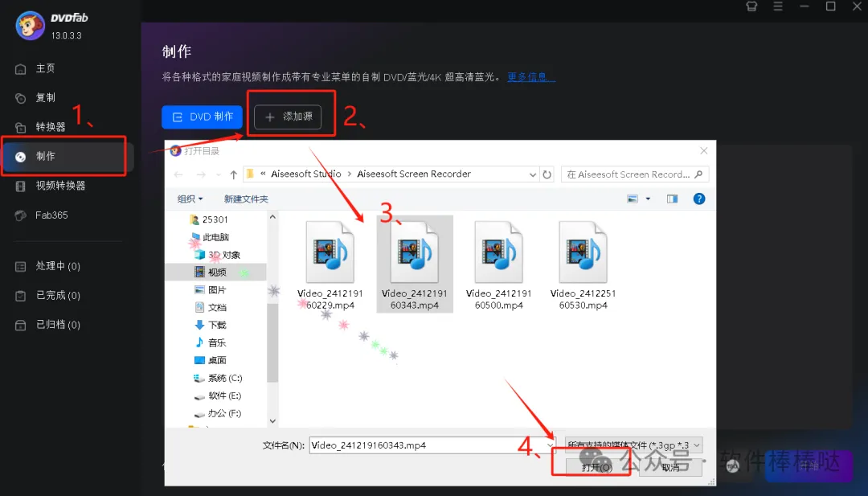Click 打开(O) open button
868x496 pixels.
596,468
